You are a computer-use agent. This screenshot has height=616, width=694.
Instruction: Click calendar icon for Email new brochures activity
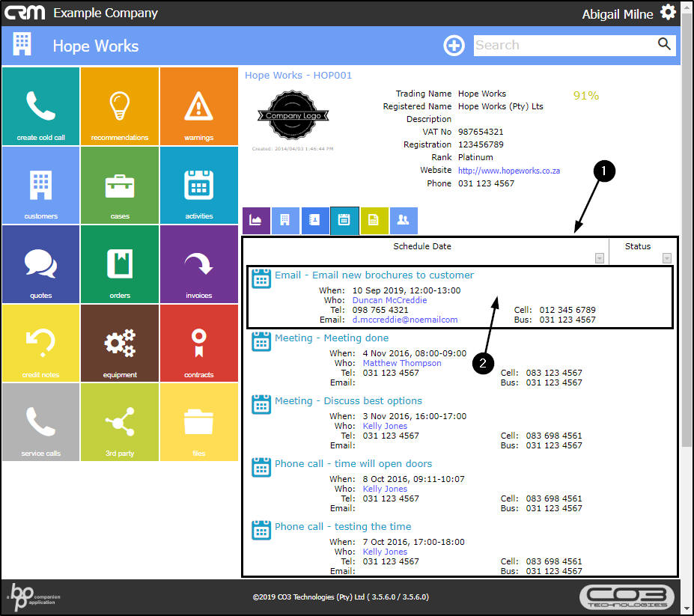[261, 278]
